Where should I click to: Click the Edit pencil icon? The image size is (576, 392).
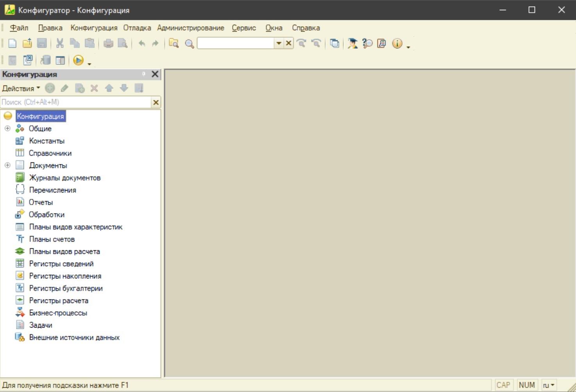click(64, 88)
